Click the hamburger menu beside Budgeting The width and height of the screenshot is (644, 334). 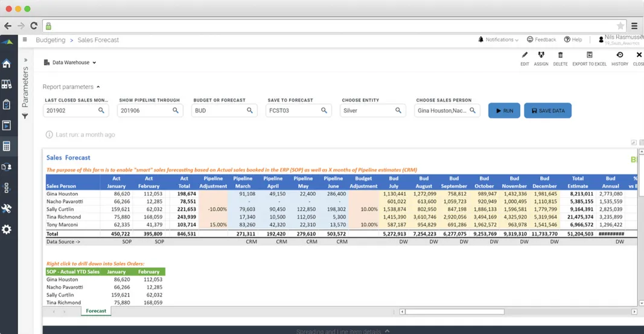click(25, 40)
